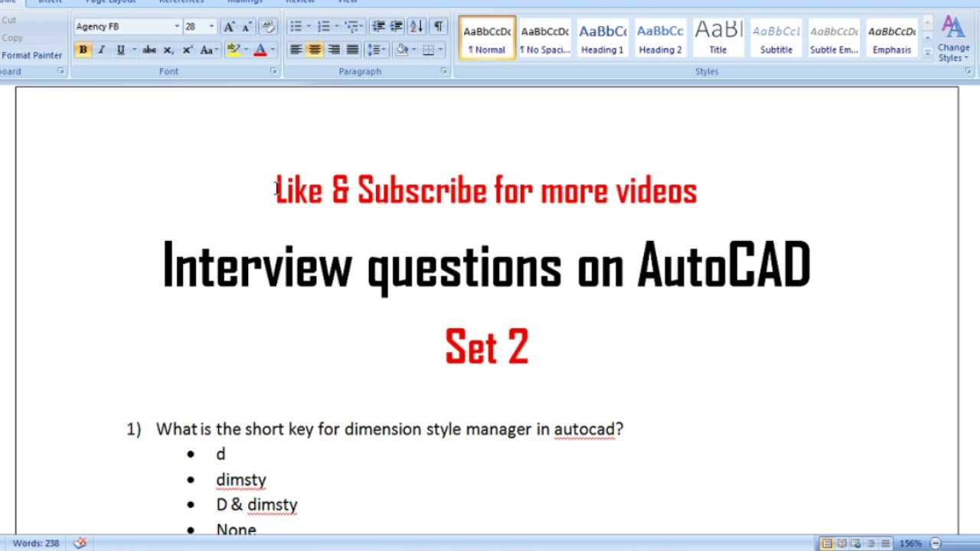Click Change Case icon
This screenshot has width=980, height=551.
tap(207, 50)
